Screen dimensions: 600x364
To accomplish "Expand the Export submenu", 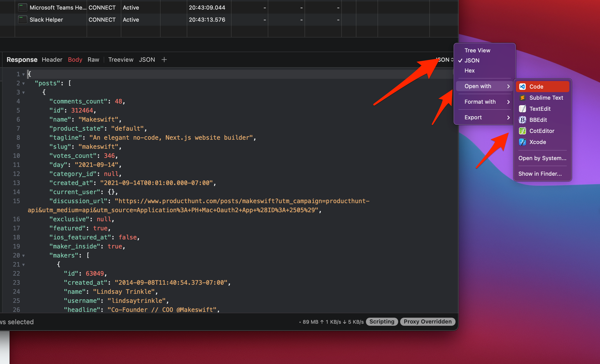I will [x=484, y=117].
